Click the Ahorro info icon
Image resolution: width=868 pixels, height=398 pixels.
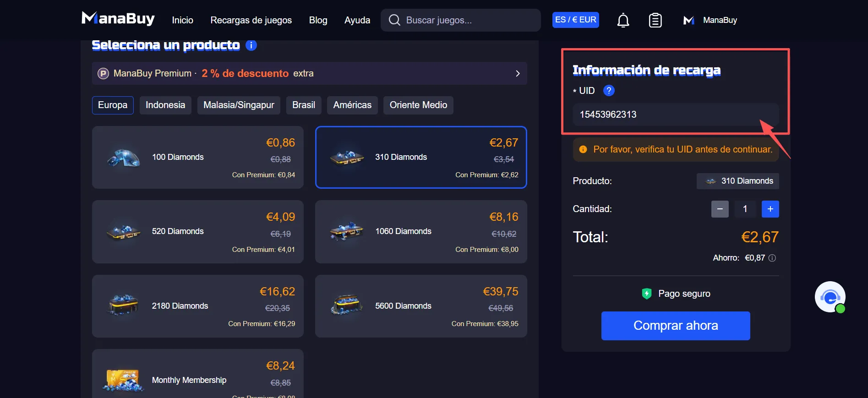[x=772, y=258]
